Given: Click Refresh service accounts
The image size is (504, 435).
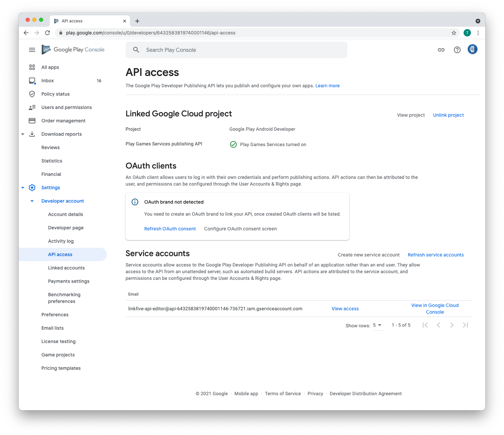Looking at the screenshot, I should (x=436, y=255).
